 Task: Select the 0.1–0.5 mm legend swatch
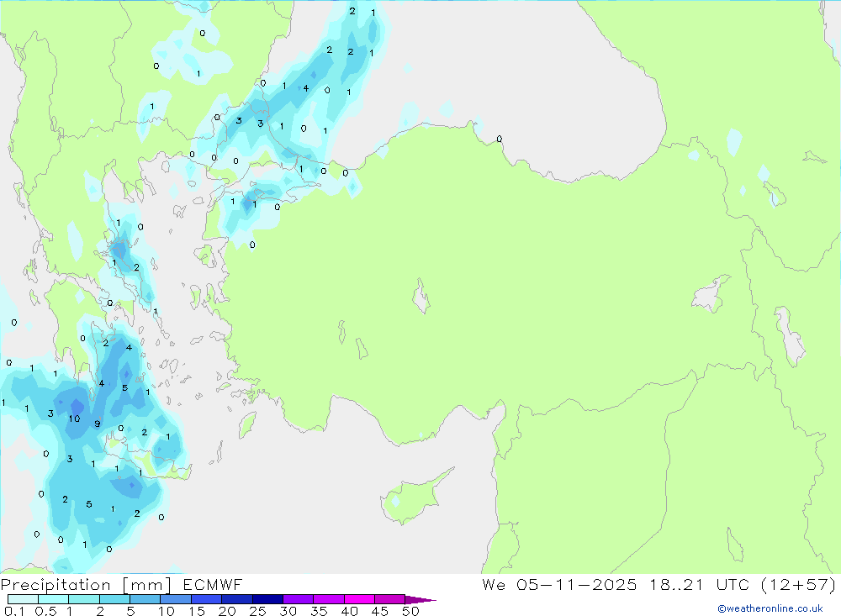23,599
